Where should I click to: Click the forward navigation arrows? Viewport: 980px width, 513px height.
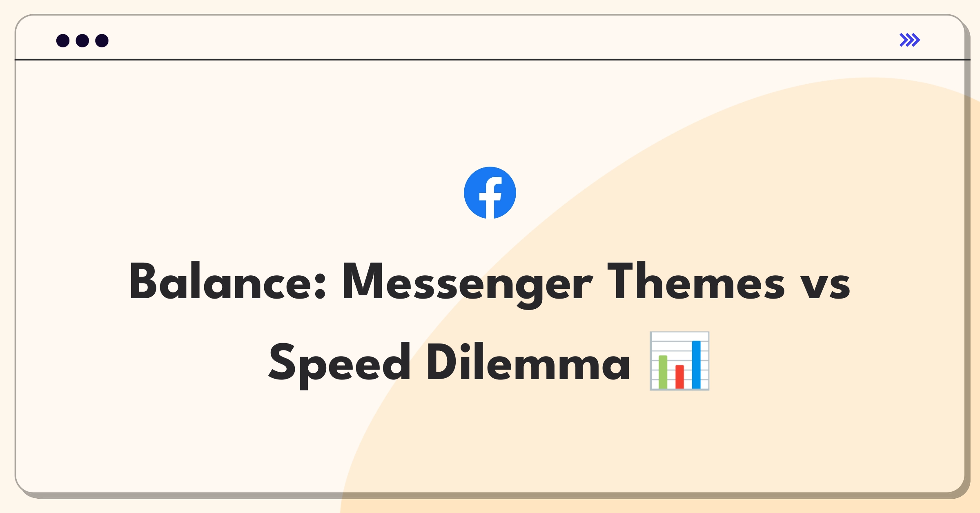pos(909,40)
